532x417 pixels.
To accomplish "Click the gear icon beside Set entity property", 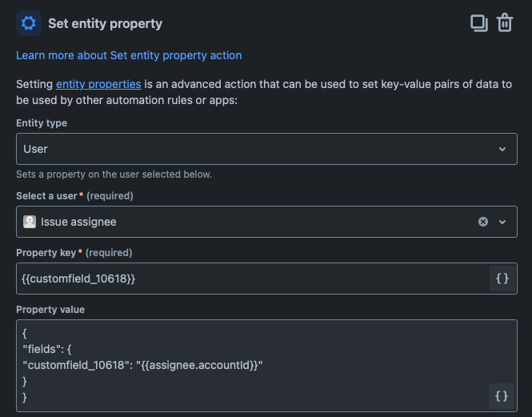I will point(29,23).
